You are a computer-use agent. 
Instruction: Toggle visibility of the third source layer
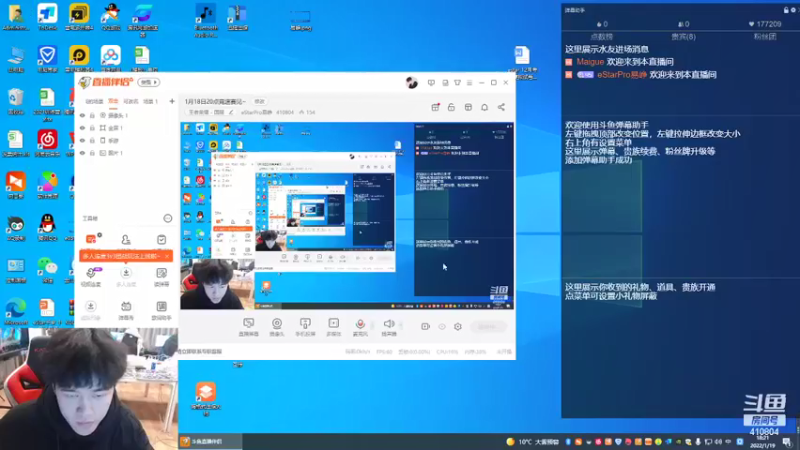coord(82,140)
